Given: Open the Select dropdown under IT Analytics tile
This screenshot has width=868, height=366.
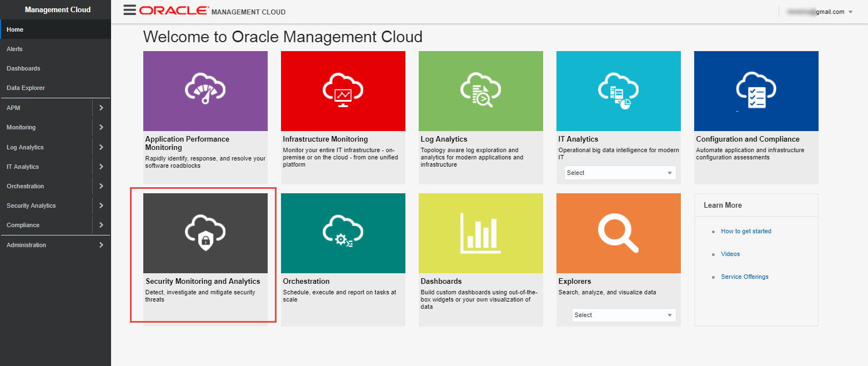Looking at the screenshot, I should pyautogui.click(x=620, y=173).
